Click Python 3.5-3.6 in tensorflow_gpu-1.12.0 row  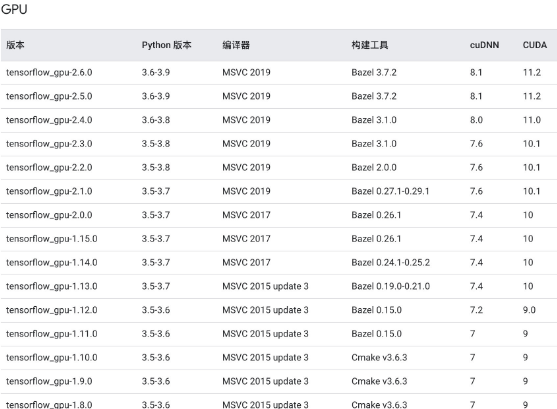[156, 310]
